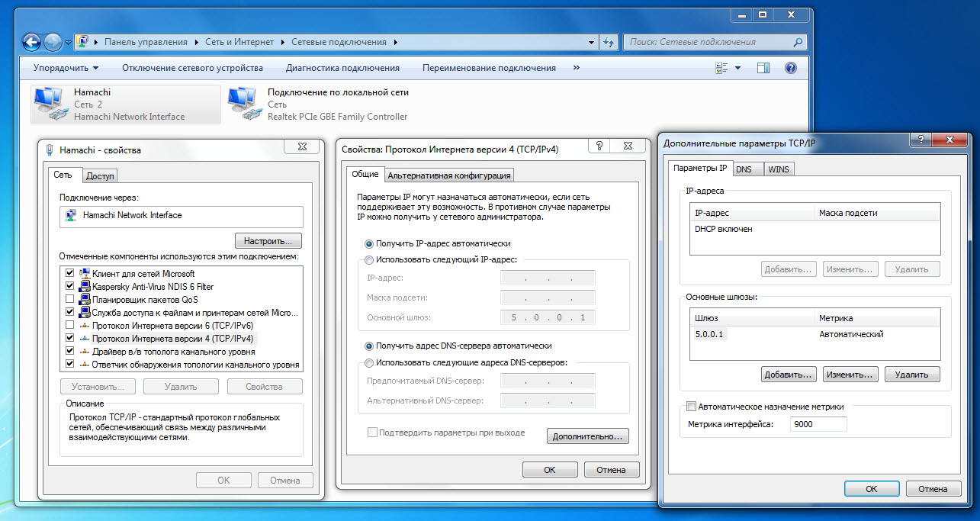Select 'Получить IP-адрес автоматически' radio button

click(370, 244)
